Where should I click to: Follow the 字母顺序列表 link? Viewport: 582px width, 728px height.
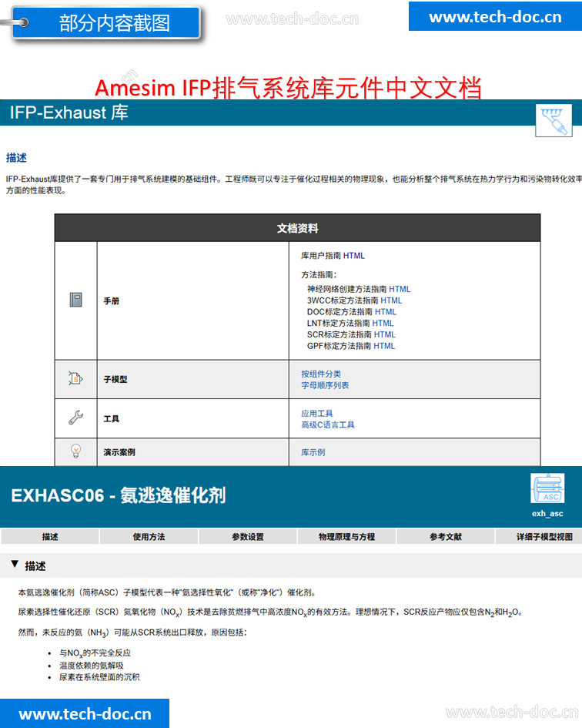tap(325, 385)
